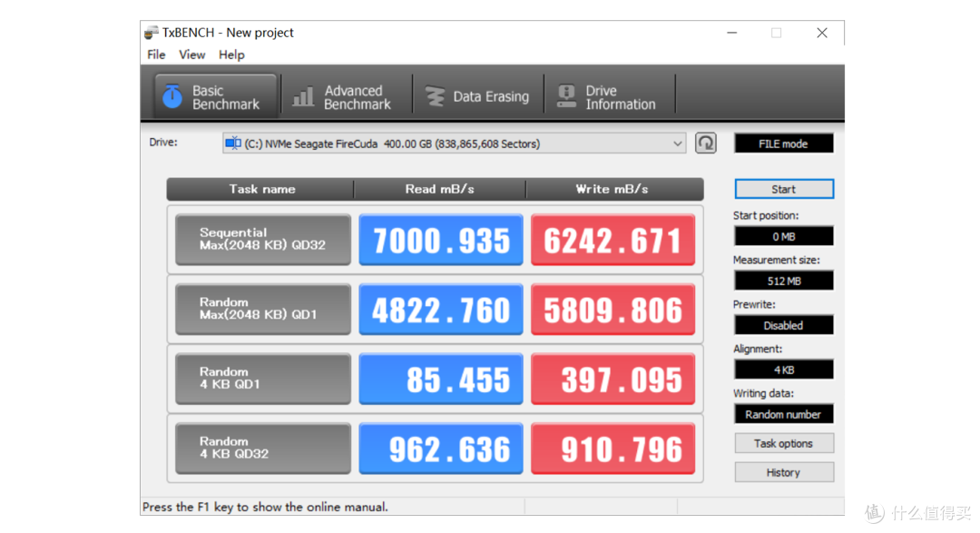Click the Start benchmark button
The image size is (980, 533).
784,189
